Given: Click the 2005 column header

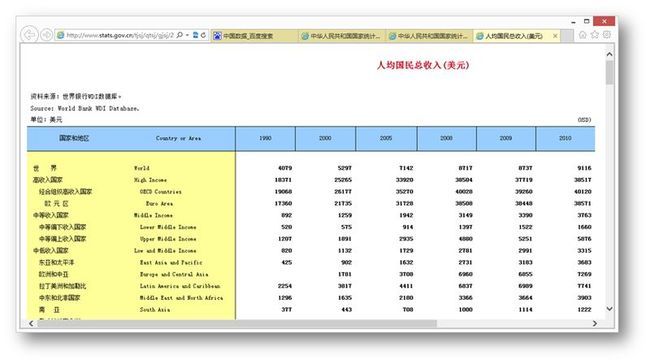Looking at the screenshot, I should [386, 138].
